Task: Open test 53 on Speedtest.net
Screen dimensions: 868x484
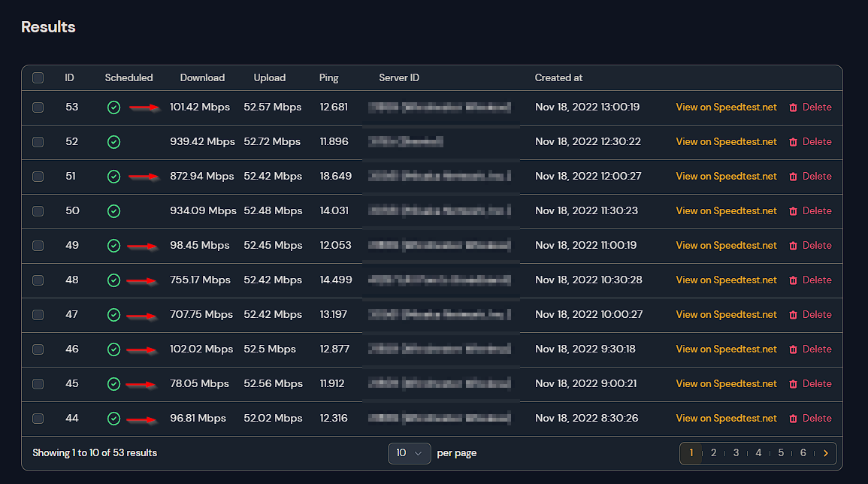Action: point(726,107)
